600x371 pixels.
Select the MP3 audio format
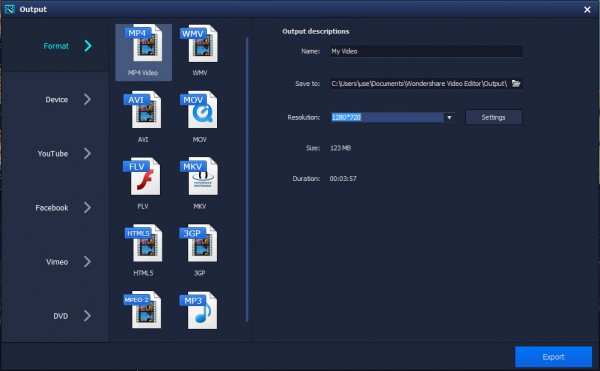pyautogui.click(x=200, y=311)
